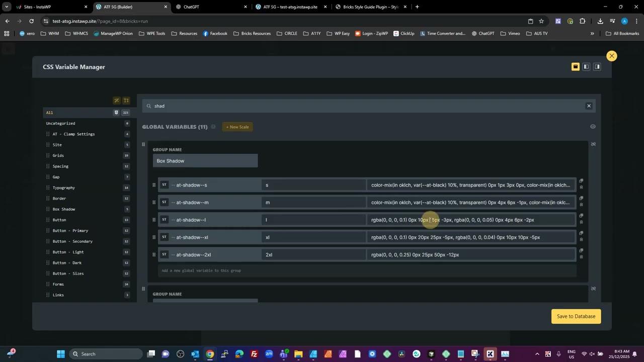Open the ClickUp bookmark
644x362 pixels.
tap(404, 34)
